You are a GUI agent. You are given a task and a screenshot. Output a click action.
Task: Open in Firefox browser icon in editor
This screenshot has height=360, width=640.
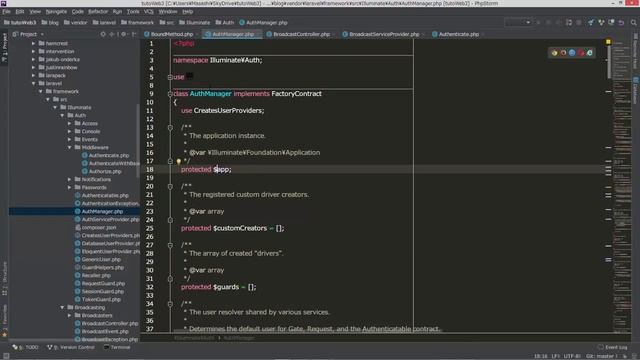point(563,53)
